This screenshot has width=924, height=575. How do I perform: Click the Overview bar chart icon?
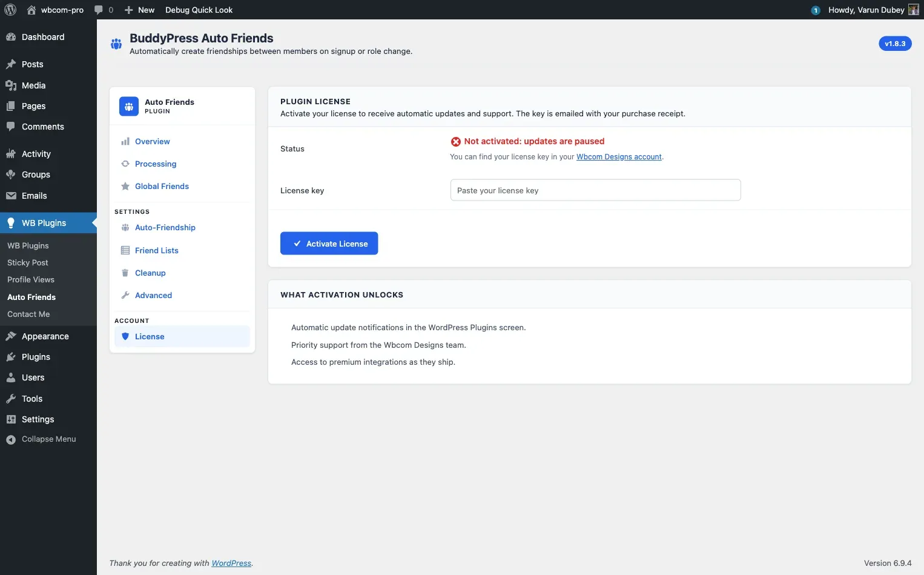(x=125, y=142)
